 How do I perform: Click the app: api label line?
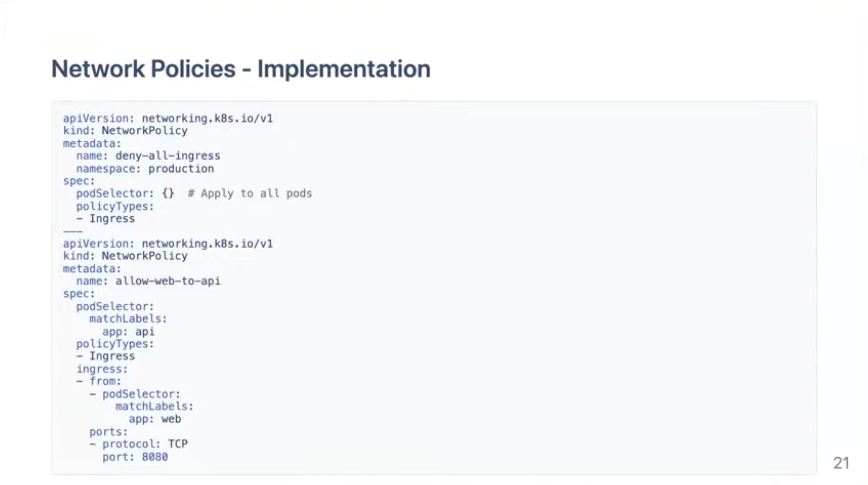[x=128, y=332]
